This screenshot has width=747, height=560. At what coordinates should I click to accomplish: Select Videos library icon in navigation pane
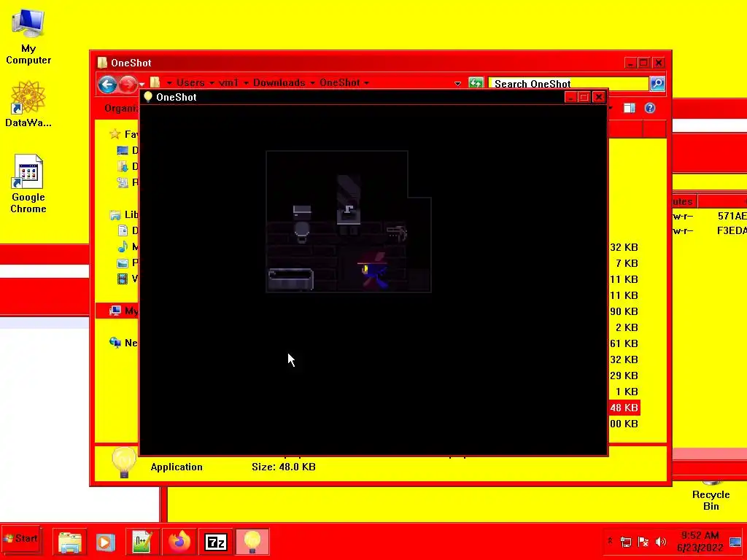tap(123, 279)
